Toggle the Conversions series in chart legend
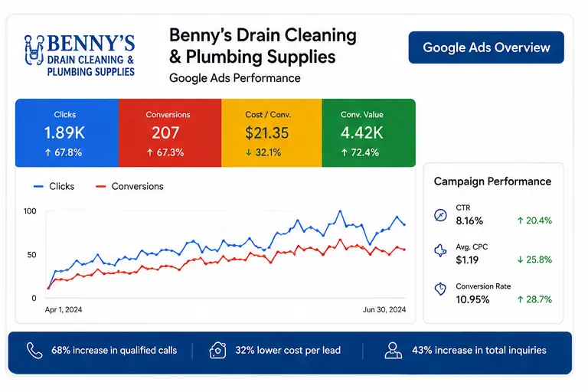 pos(129,187)
